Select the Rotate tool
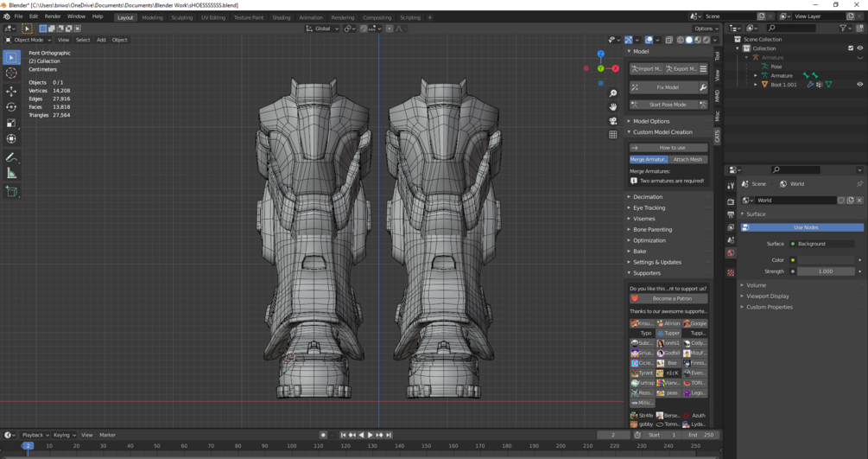Image resolution: width=868 pixels, height=459 pixels. pyautogui.click(x=11, y=107)
